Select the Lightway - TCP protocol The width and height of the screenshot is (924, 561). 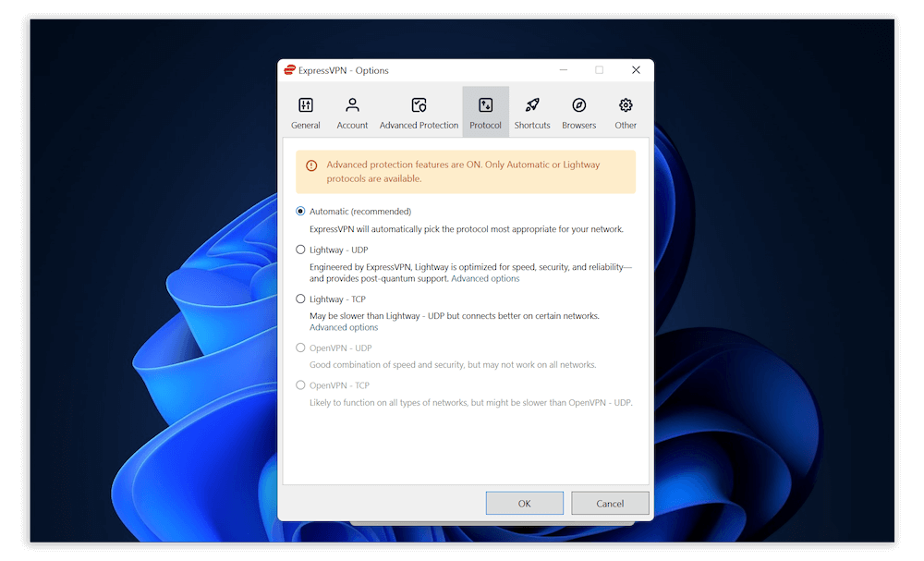click(x=300, y=299)
